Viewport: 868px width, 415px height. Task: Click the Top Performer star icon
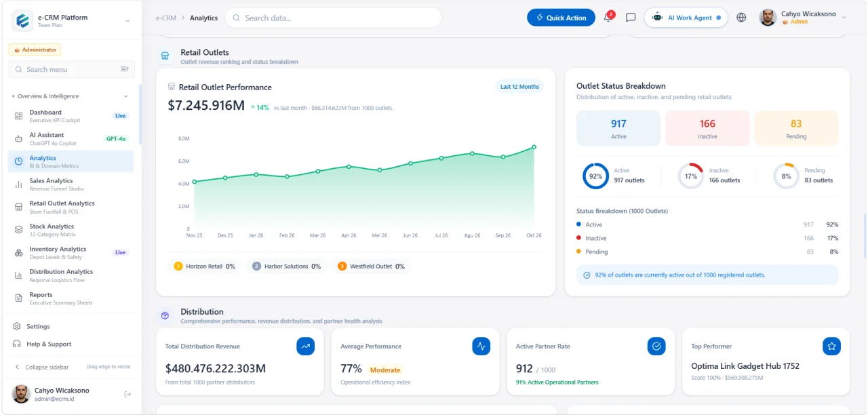pyautogui.click(x=831, y=346)
